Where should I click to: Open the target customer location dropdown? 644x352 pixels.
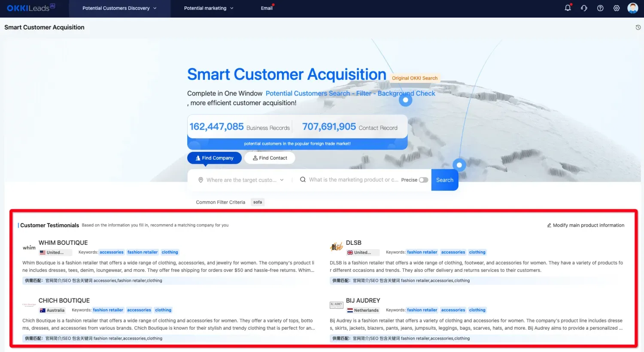[x=241, y=180]
